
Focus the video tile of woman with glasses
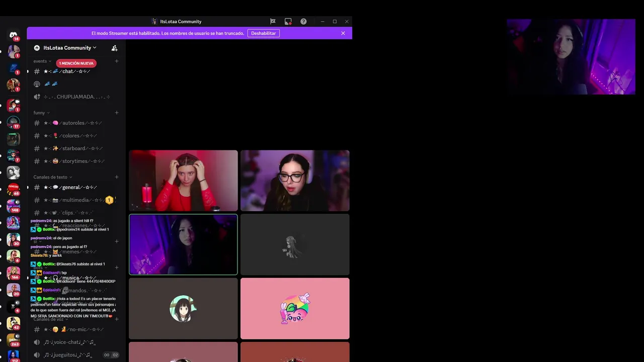pos(295,180)
